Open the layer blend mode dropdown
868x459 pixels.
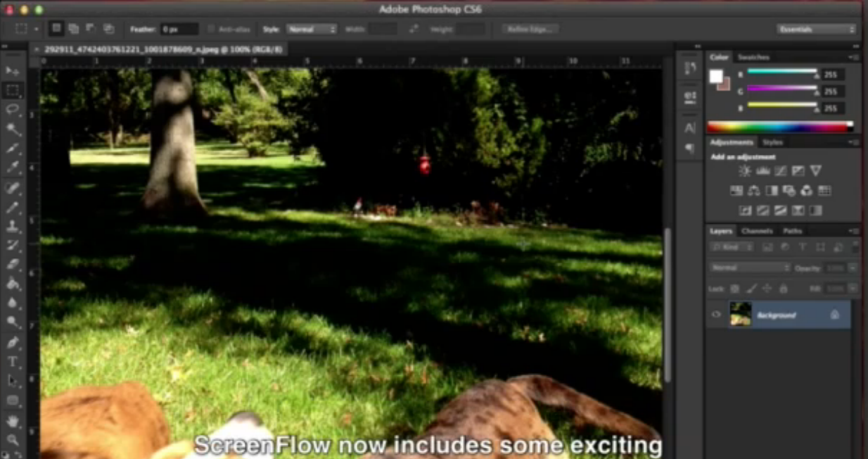(750, 268)
